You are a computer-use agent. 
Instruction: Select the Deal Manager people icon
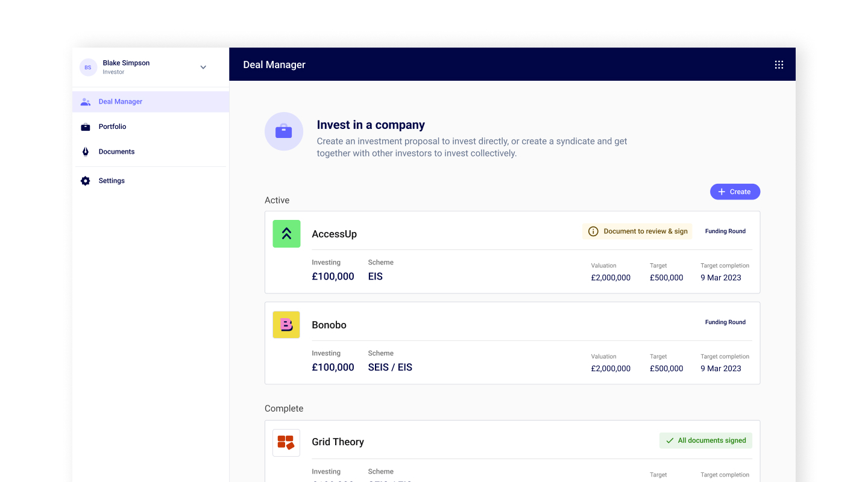pyautogui.click(x=85, y=101)
